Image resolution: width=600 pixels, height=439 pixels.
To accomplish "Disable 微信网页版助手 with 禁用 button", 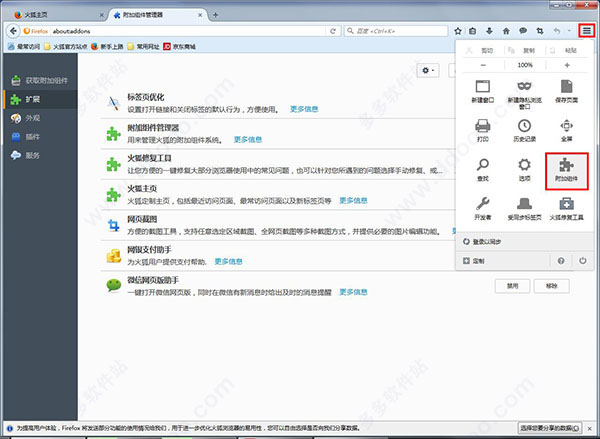I will click(512, 286).
